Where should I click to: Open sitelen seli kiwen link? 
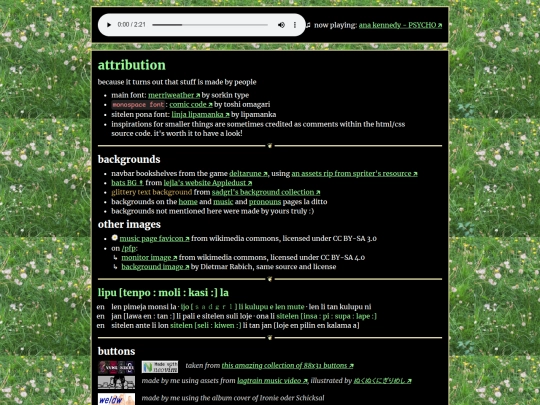(x=206, y=325)
